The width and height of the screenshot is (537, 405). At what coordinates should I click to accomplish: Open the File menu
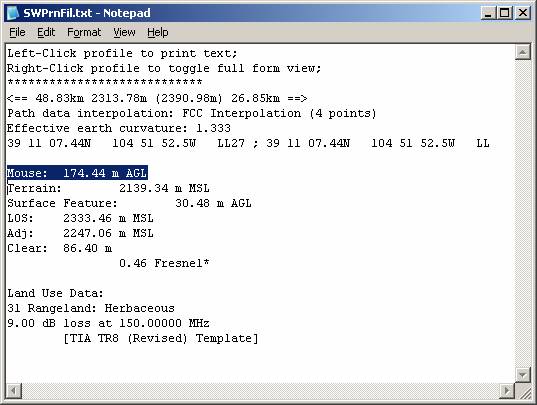pyautogui.click(x=17, y=32)
